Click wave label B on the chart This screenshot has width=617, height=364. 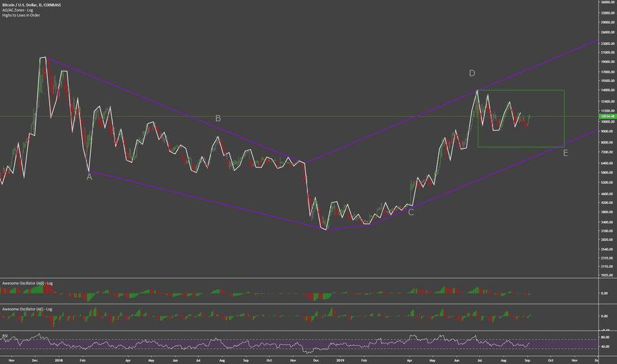pos(218,118)
